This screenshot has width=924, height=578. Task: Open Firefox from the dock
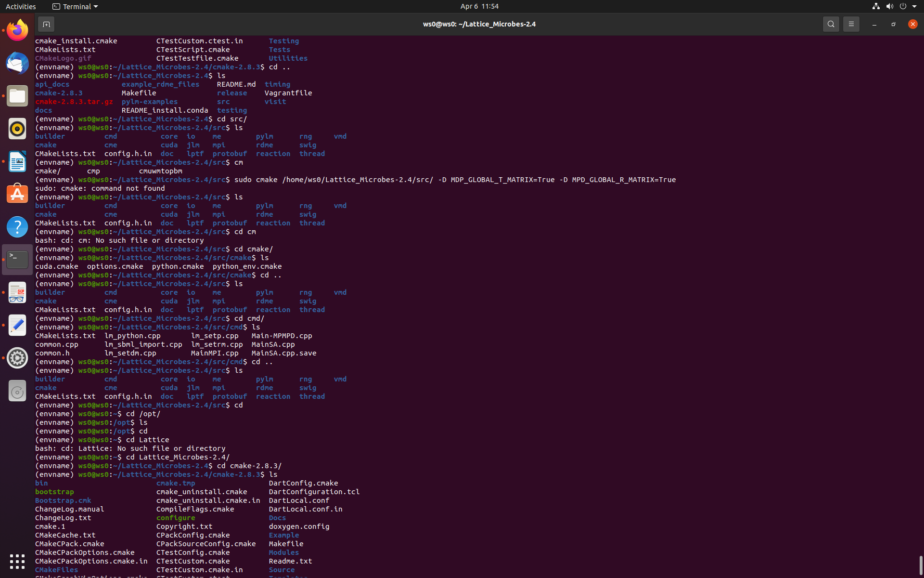[17, 29]
